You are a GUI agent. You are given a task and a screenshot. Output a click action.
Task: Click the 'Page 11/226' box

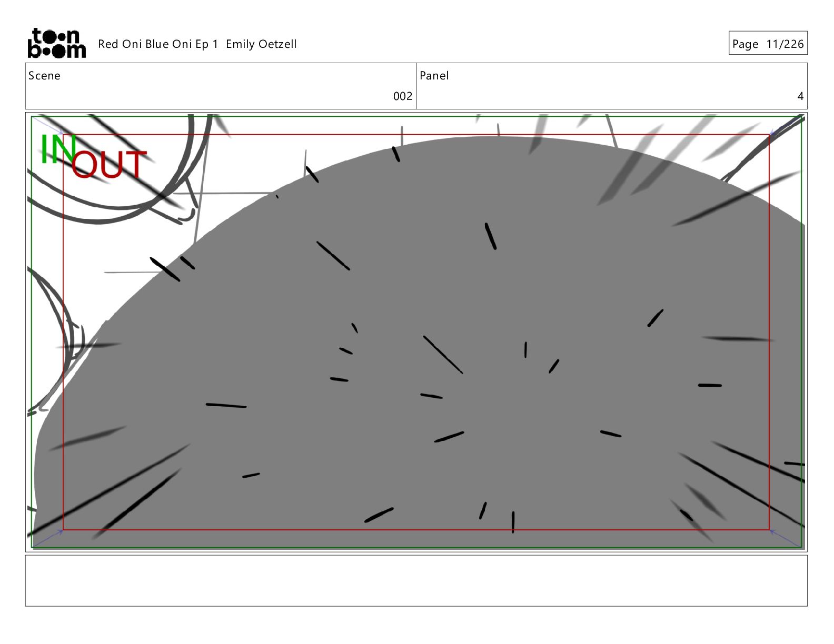[768, 43]
